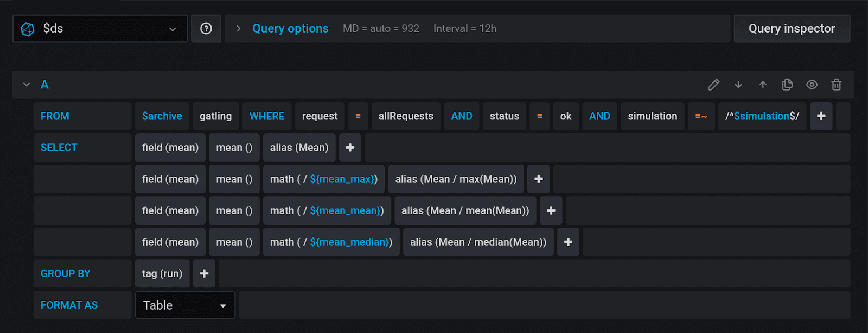Click the math ( / ${mean_mean}) segment
Viewport: 868px width, 333px height.
[x=327, y=210]
